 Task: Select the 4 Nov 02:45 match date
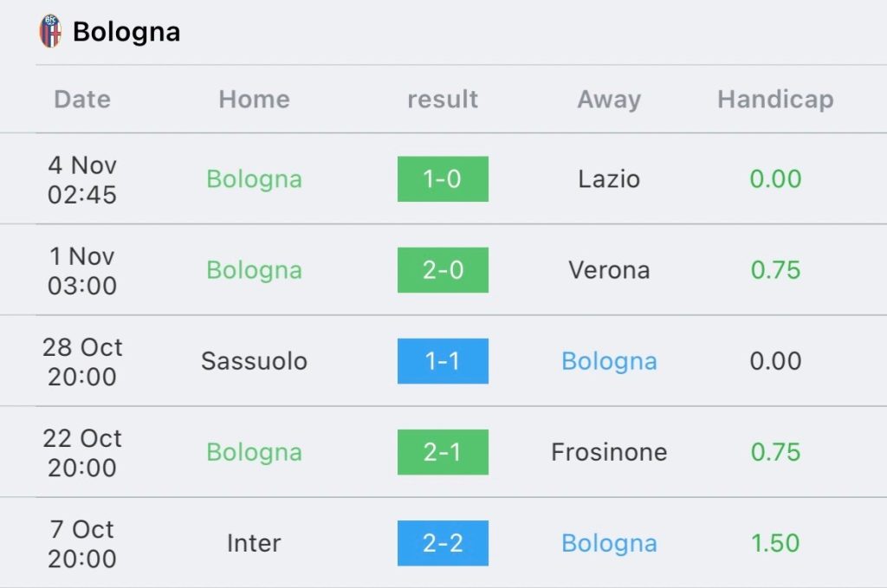pos(82,180)
